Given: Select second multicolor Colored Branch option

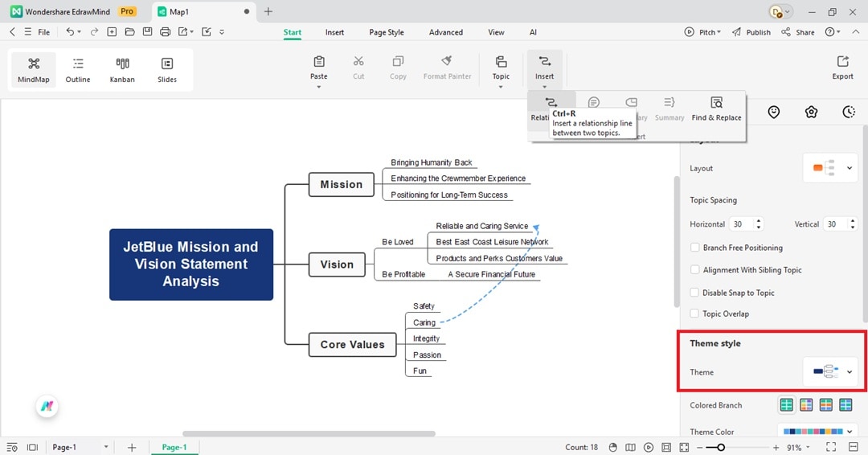Looking at the screenshot, I should coord(806,405).
